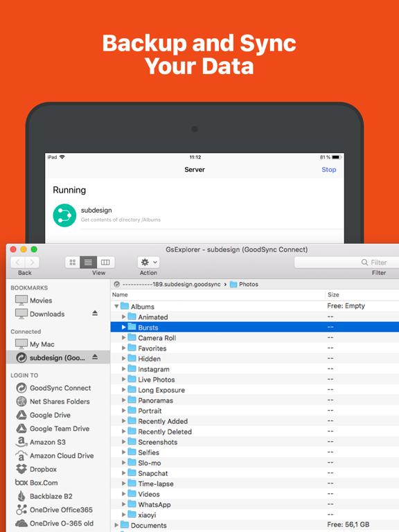Select the Snapchat folder row

click(255, 473)
